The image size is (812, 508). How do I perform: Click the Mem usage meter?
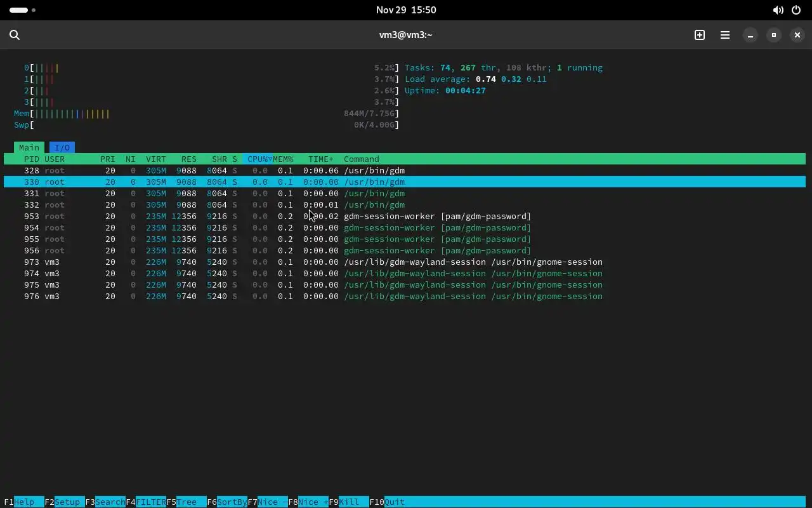coord(207,114)
